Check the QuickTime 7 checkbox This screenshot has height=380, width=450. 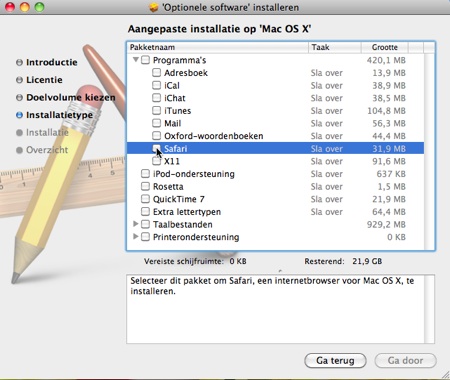click(x=145, y=199)
